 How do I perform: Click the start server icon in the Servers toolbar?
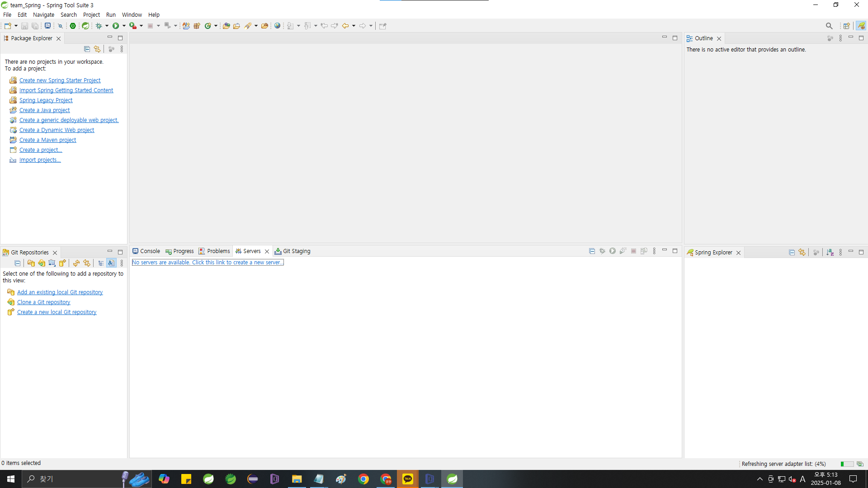click(x=613, y=251)
